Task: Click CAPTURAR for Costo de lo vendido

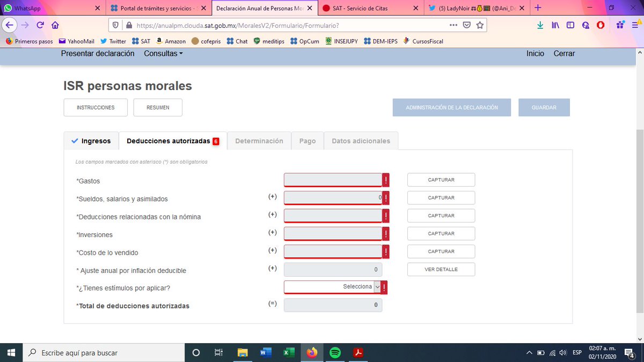Action: [x=441, y=252]
